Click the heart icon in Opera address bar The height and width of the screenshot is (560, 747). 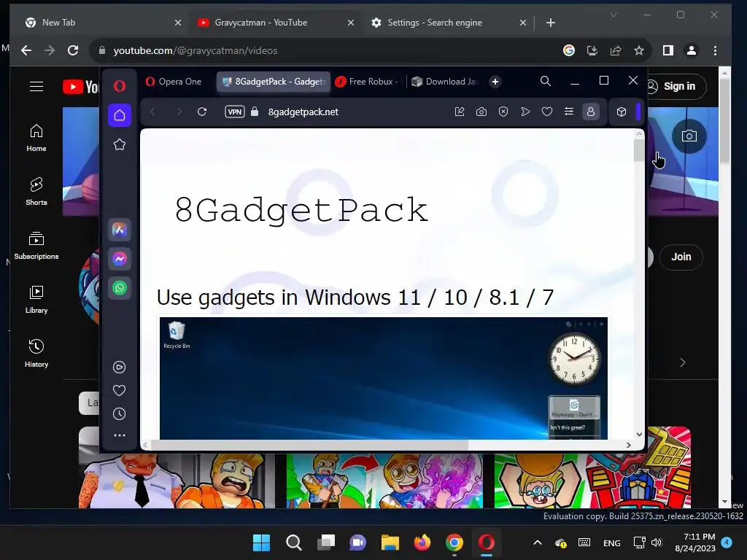coord(547,112)
